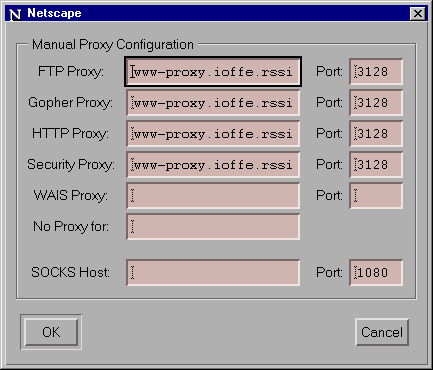The height and width of the screenshot is (370, 433).
Task: Focus the Gopher Proxy host field
Action: (213, 103)
